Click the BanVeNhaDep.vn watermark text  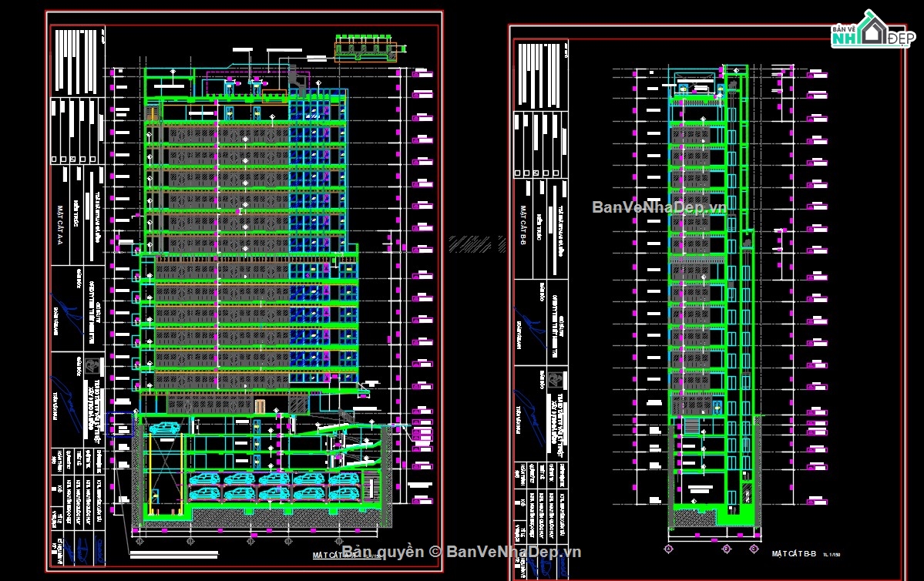coord(659,207)
